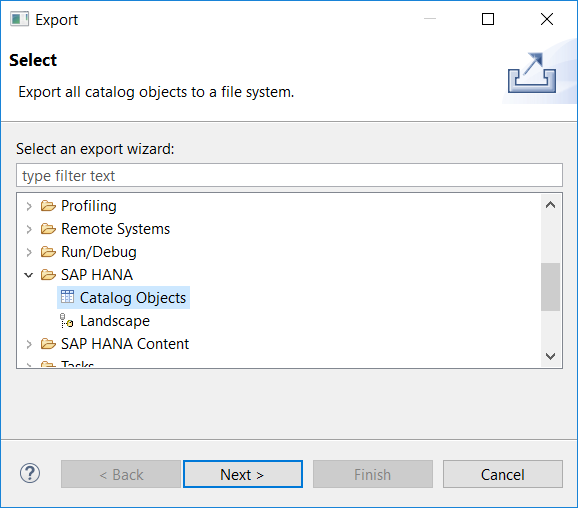Viewport: 578px width, 508px height.
Task: Click the Cancel button
Action: (503, 474)
